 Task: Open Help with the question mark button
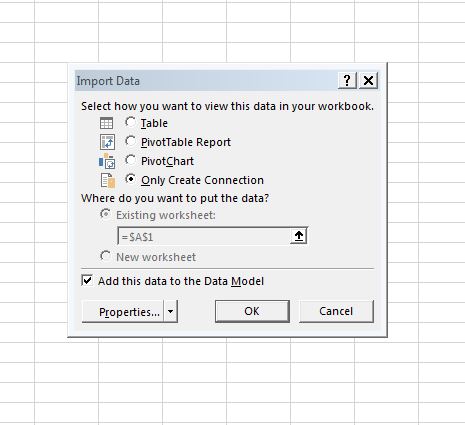(x=347, y=80)
